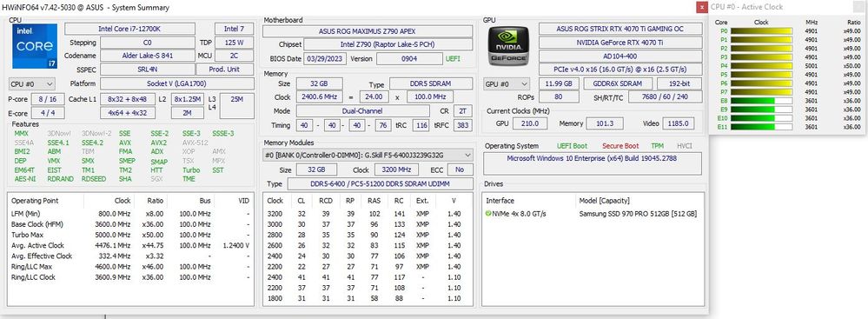This screenshot has height=319, width=868.
Task: Click the P4 core clock bar
Action: [x=761, y=66]
